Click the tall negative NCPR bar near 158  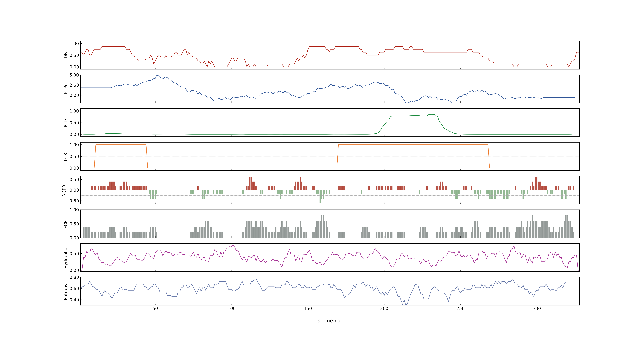click(x=320, y=196)
